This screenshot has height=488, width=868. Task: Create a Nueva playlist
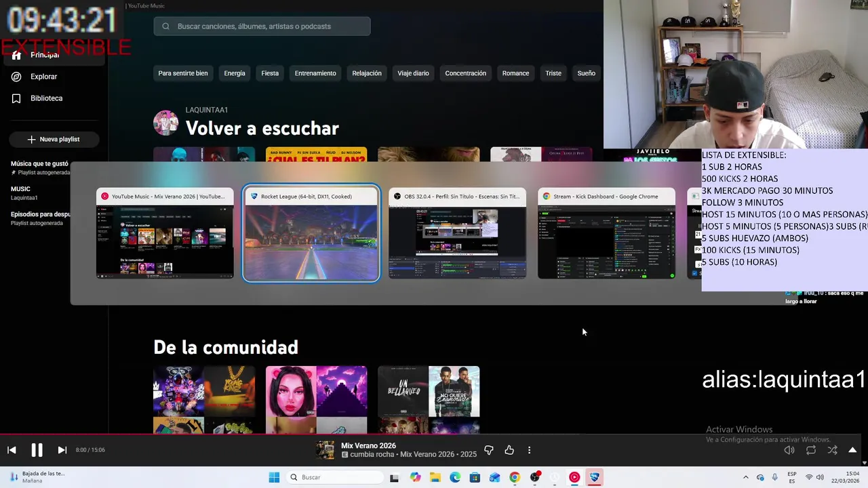pyautogui.click(x=54, y=139)
